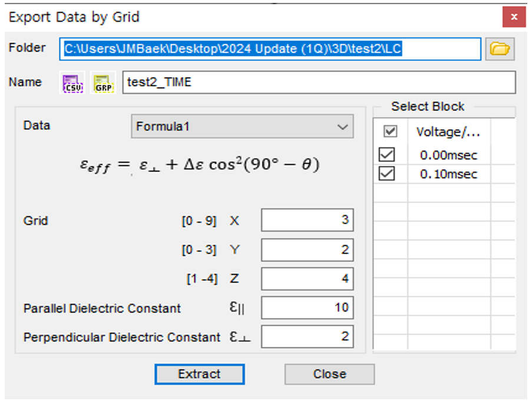Click the Voltage/... column header
532x404 pixels.
pos(448,131)
